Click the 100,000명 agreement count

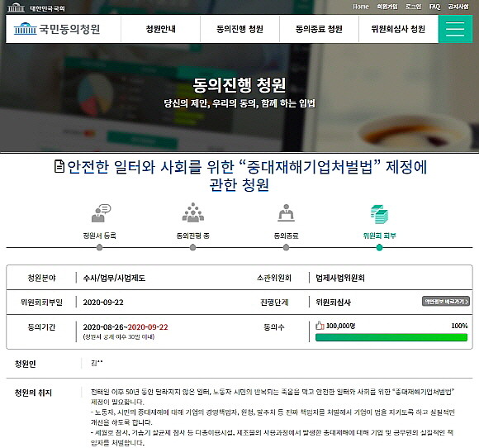click(340, 326)
